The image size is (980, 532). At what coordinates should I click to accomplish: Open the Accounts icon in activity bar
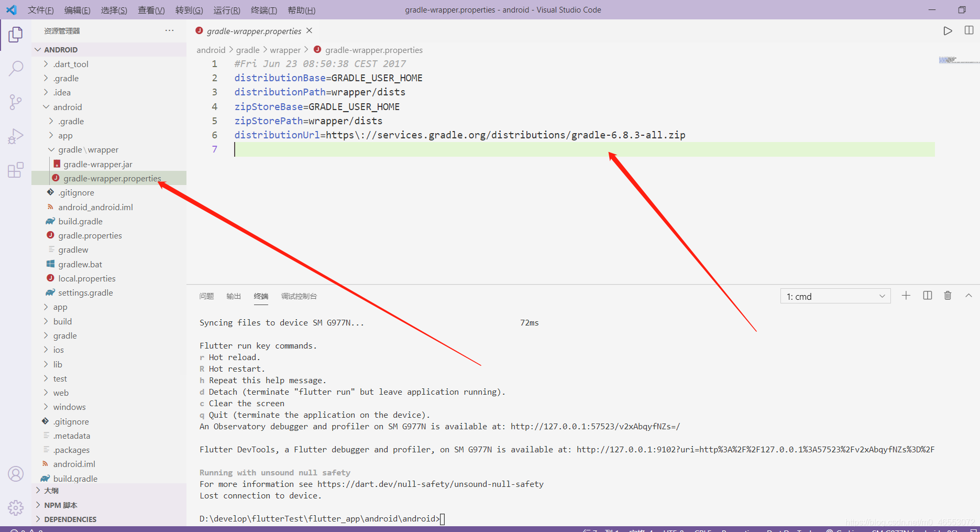[16, 474]
